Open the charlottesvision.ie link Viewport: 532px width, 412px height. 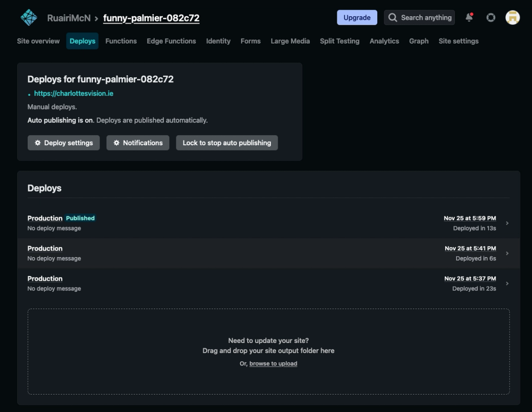point(73,93)
